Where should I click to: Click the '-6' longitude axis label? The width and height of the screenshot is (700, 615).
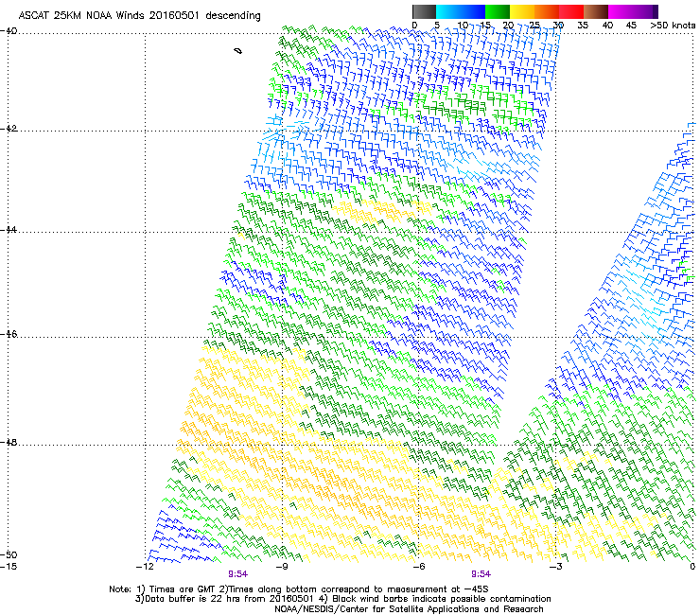click(x=419, y=567)
